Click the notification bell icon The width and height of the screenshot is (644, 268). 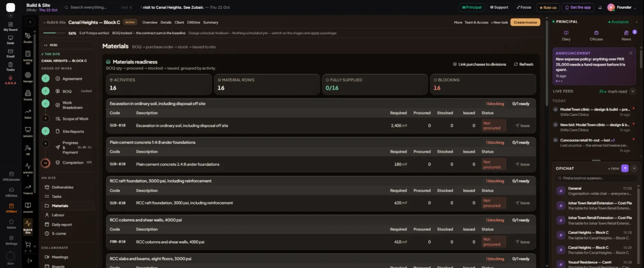(x=600, y=7)
